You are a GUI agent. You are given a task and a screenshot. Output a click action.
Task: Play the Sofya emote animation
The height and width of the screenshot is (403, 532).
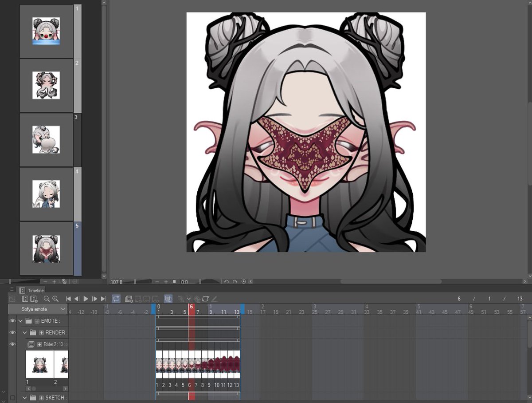tap(86, 299)
